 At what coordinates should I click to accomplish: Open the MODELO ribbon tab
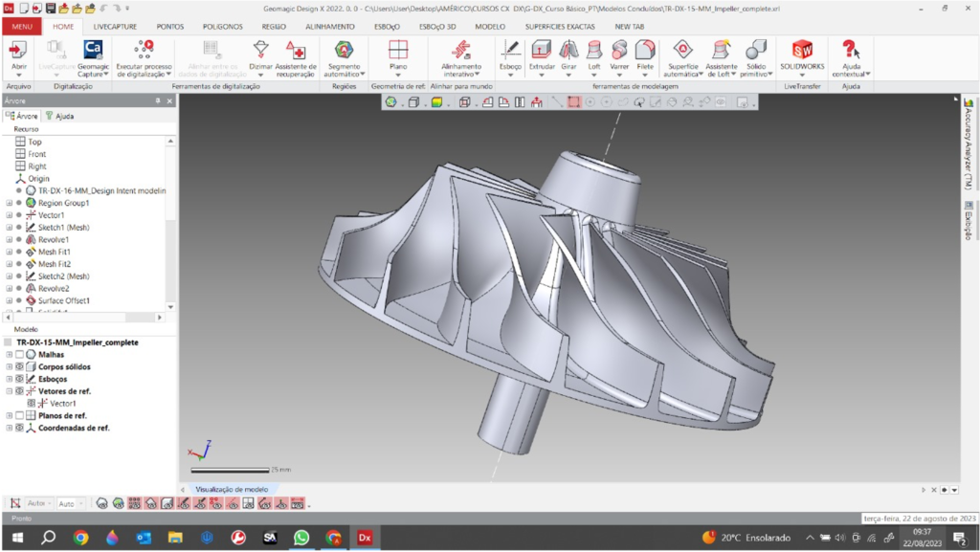tap(489, 27)
